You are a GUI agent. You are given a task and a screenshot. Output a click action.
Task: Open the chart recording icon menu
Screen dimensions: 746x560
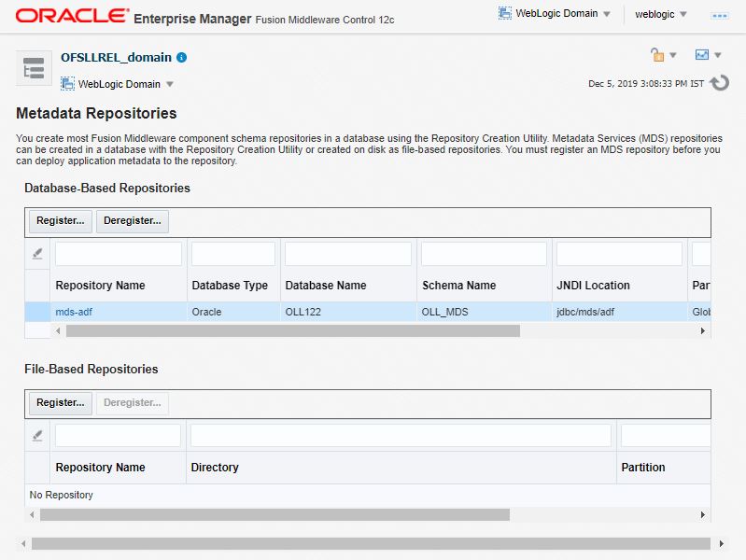pyautogui.click(x=702, y=55)
